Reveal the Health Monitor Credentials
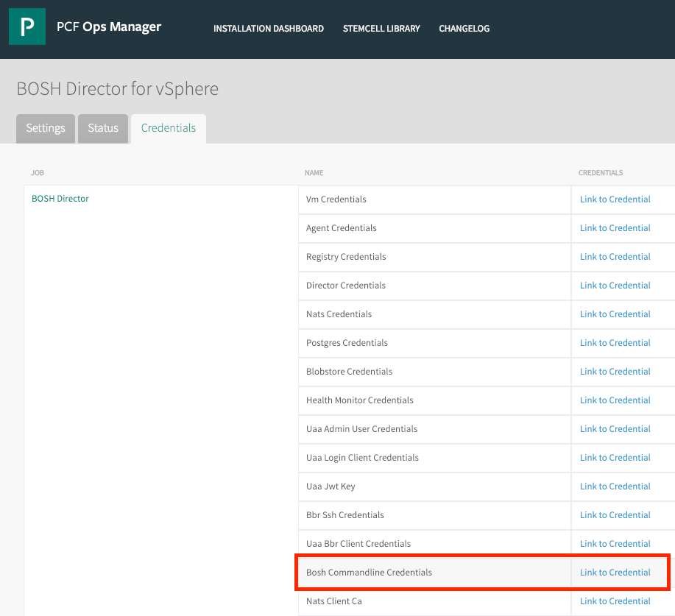 (x=615, y=400)
